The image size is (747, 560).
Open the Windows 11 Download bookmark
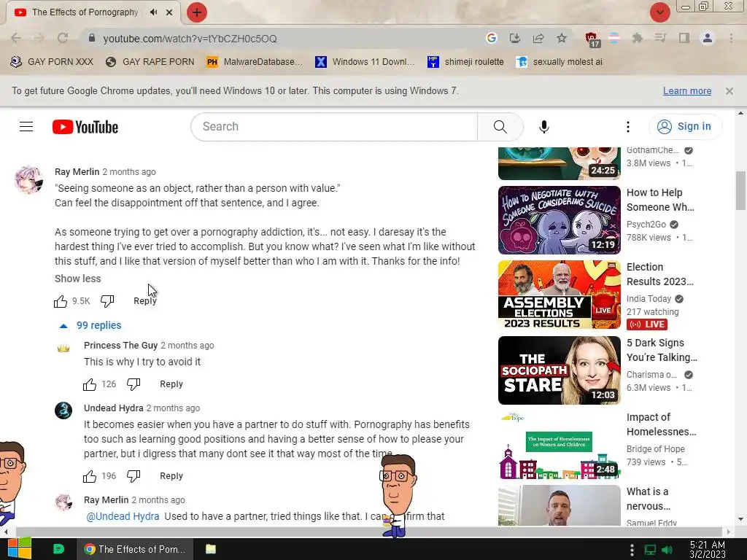[x=365, y=62]
